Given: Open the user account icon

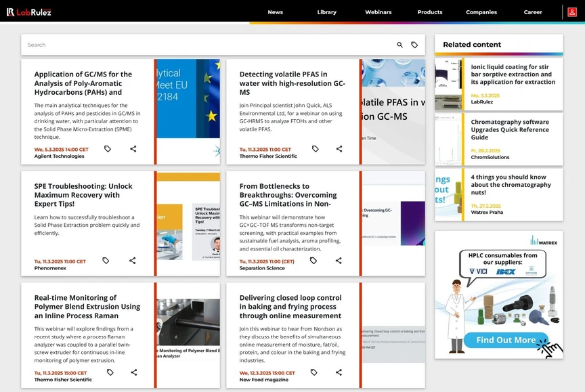Looking at the screenshot, I should click(x=572, y=12).
